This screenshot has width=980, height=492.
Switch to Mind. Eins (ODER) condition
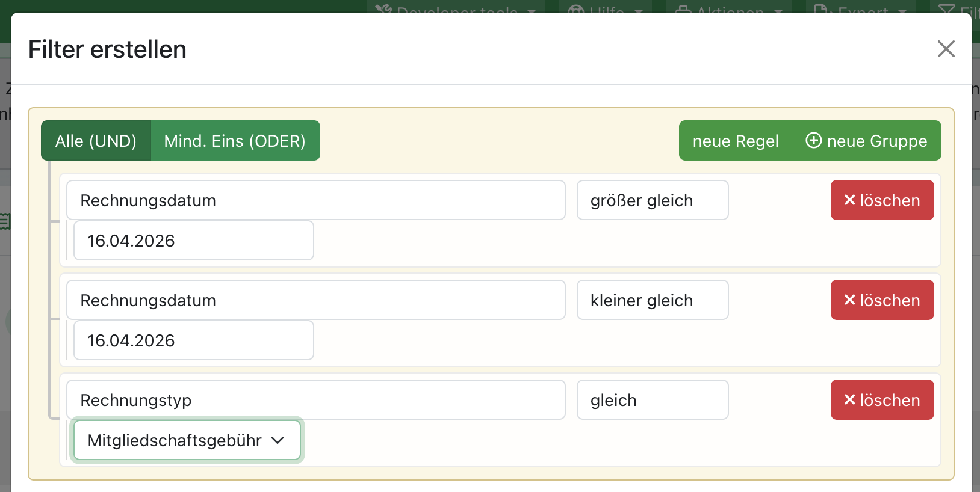click(x=235, y=141)
